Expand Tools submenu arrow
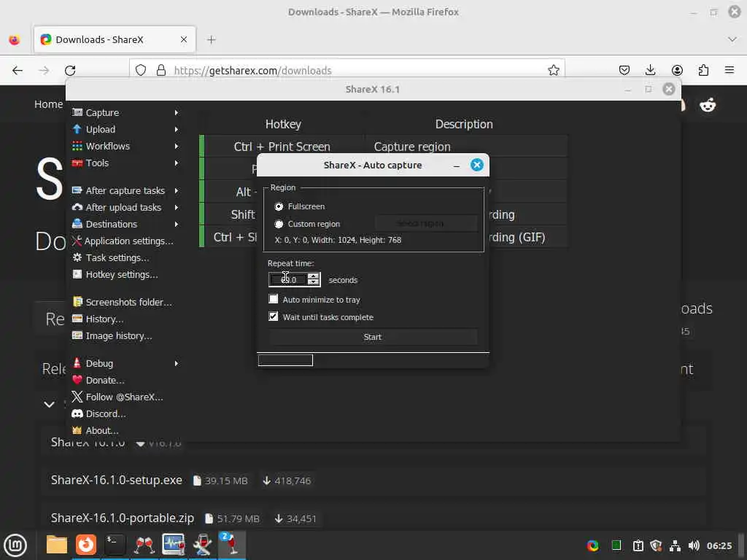This screenshot has height=560, width=747. [x=177, y=163]
